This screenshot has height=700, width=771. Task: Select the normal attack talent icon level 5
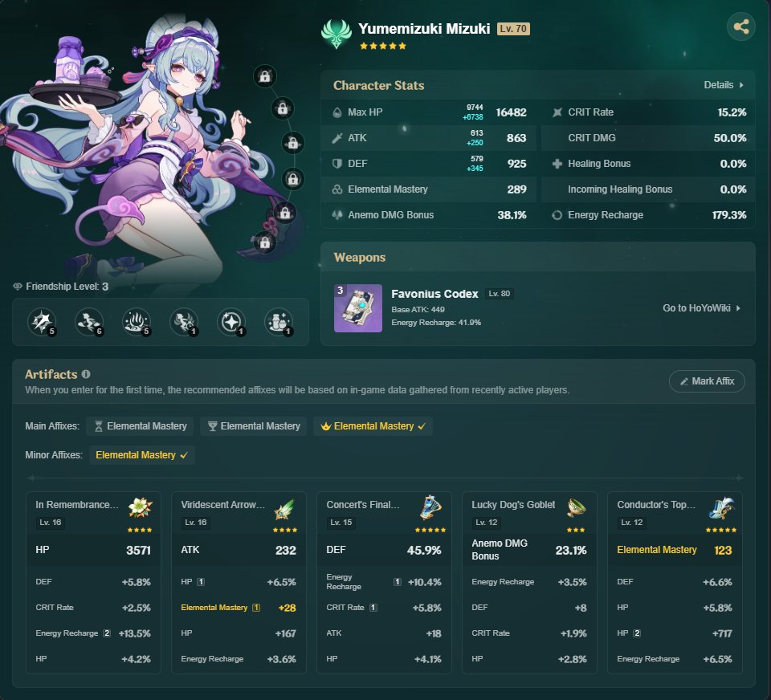coord(42,322)
